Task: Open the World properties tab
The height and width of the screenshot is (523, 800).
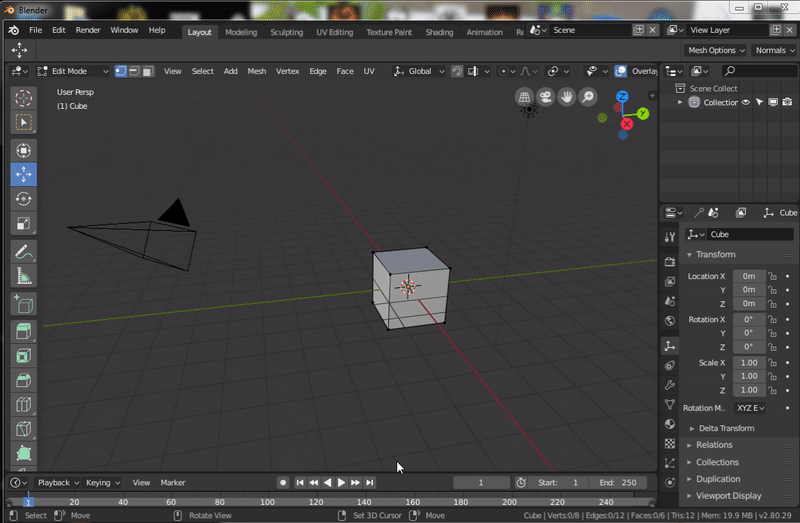Action: click(x=670, y=320)
